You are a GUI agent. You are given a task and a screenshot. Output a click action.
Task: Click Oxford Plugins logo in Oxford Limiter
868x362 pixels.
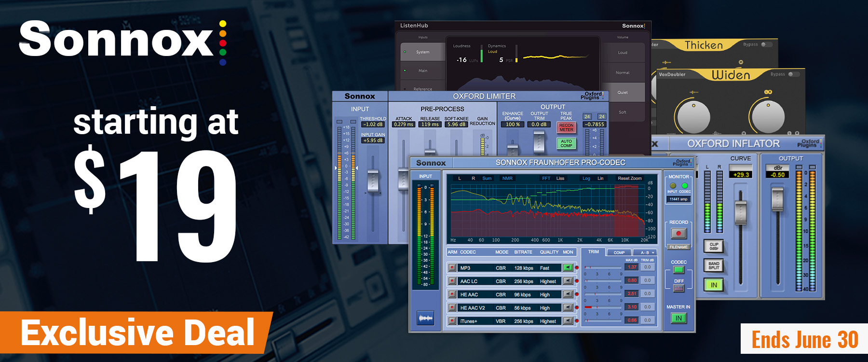[593, 96]
